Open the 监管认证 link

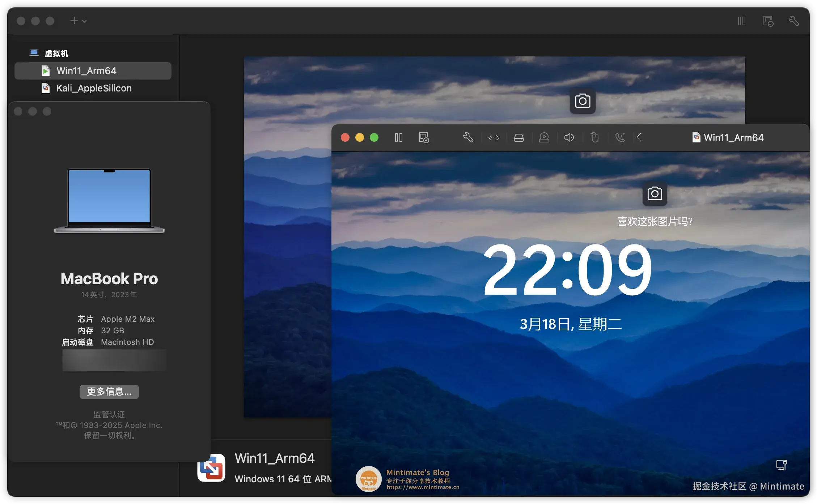coord(109,414)
